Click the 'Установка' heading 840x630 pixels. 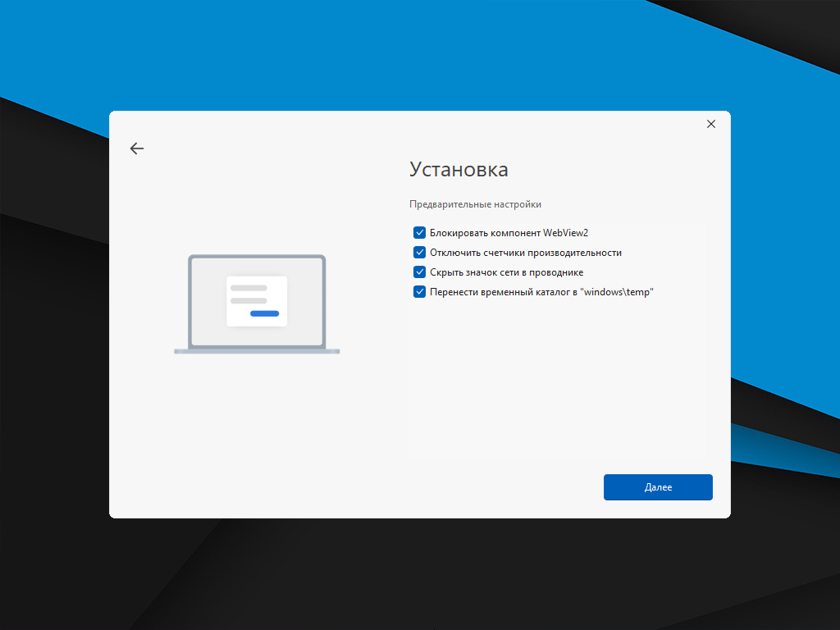coord(459,170)
